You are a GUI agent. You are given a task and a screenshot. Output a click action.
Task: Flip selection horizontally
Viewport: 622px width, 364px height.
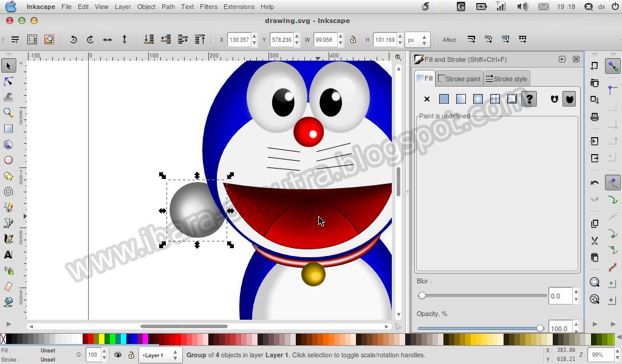coord(108,39)
